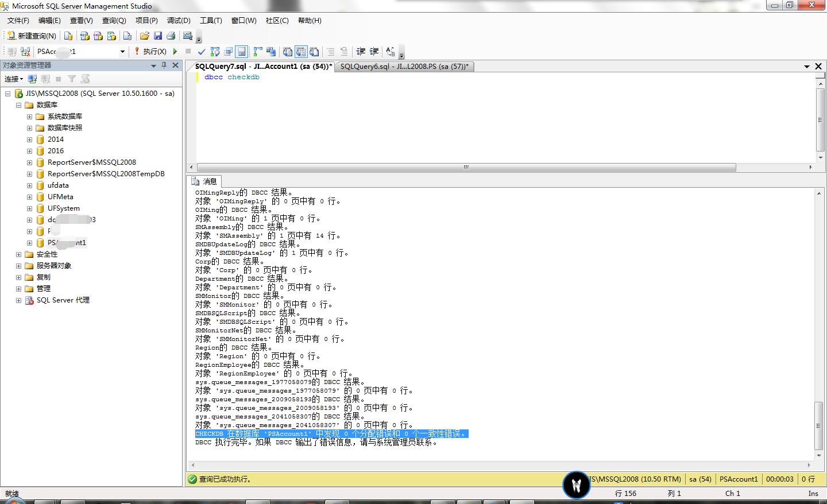Collapse the JIS\MSSQL2008 server node
This screenshot has width=827, height=504.
click(x=8, y=94)
